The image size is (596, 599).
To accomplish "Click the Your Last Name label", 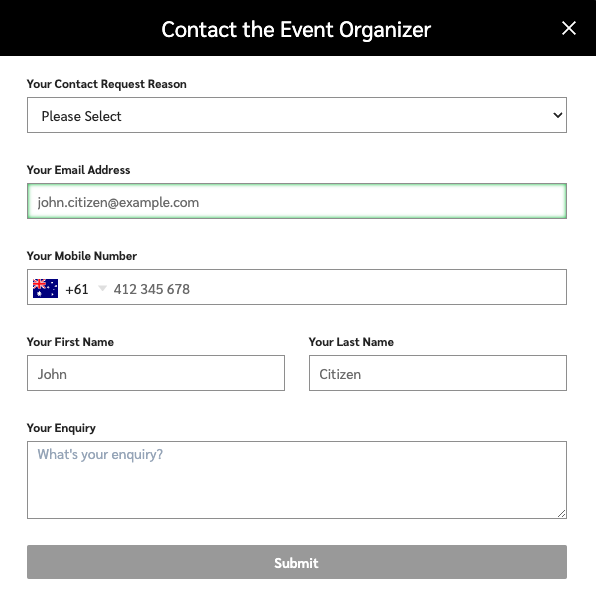I will point(351,342).
